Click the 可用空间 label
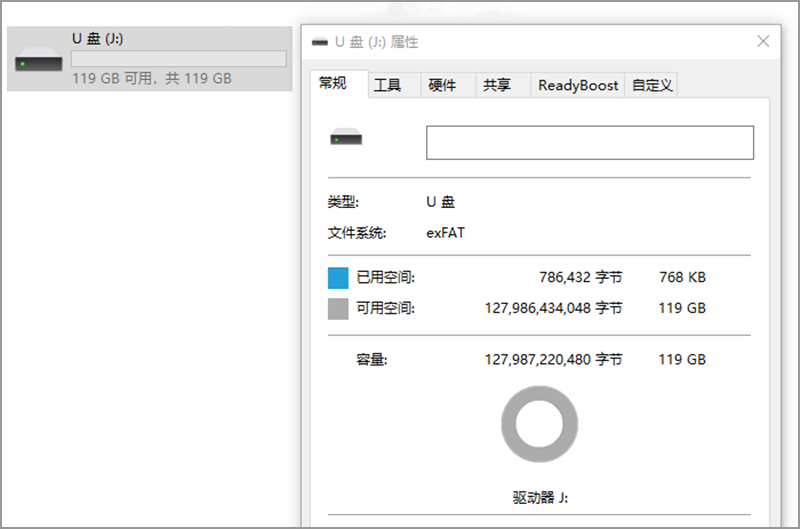 click(385, 308)
